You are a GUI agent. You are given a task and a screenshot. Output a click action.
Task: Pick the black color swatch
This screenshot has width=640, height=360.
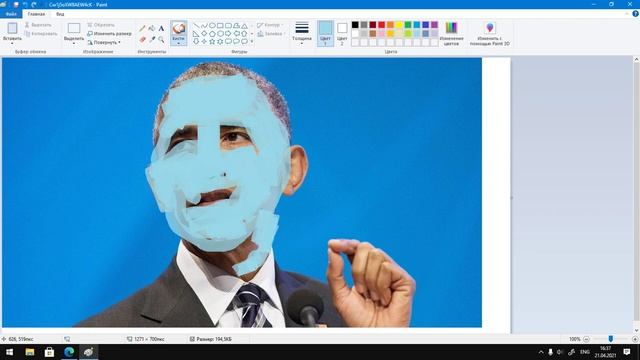point(355,25)
